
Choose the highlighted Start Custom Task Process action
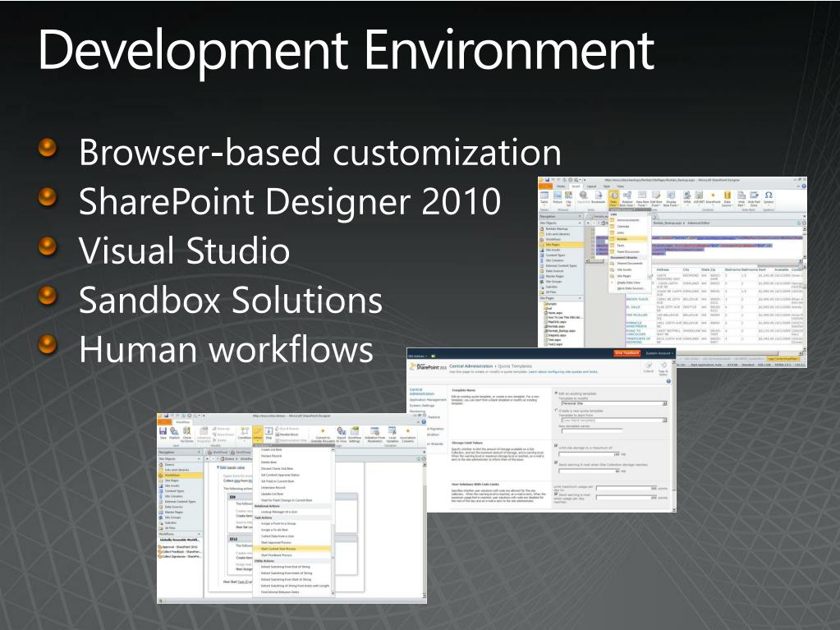pyautogui.click(x=294, y=550)
